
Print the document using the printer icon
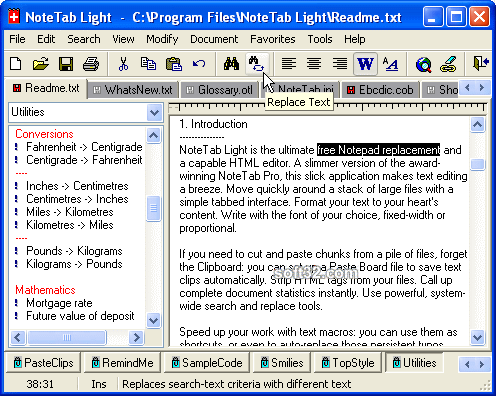(91, 63)
